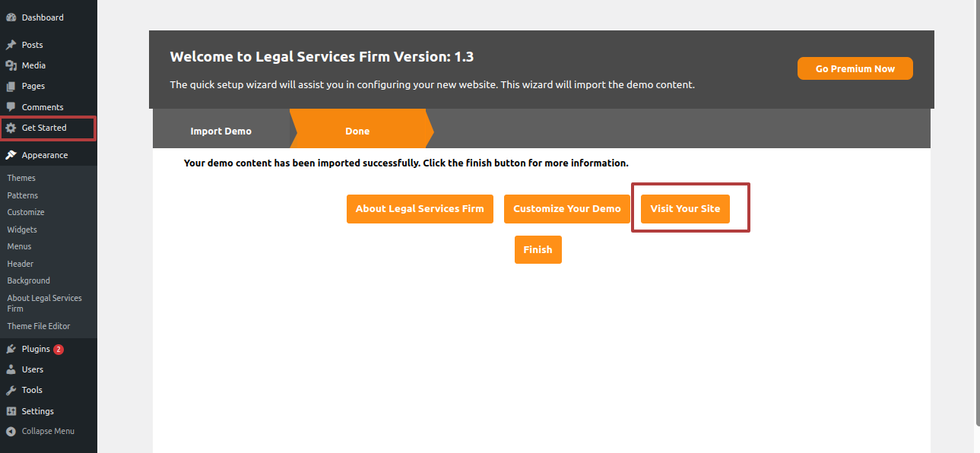Switch to the Import Demo step
The height and width of the screenshot is (453, 980).
220,131
